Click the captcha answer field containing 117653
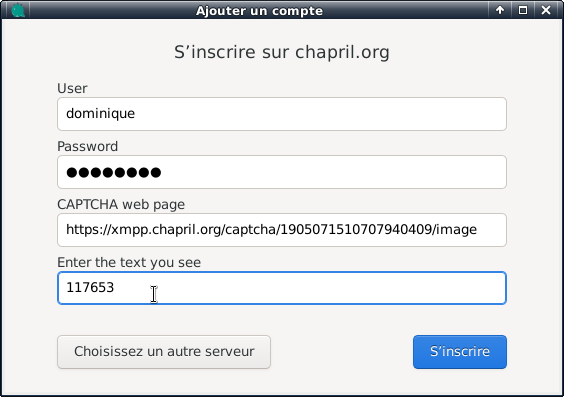Viewport: 564px width, 397px height. 282,288
